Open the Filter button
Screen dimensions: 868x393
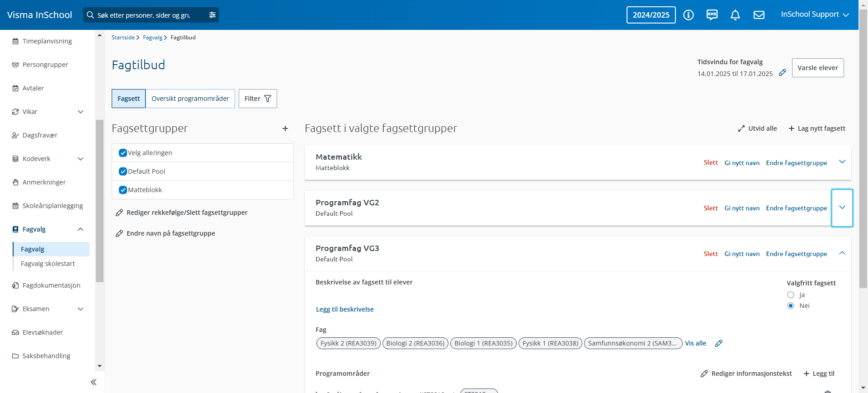coord(258,99)
